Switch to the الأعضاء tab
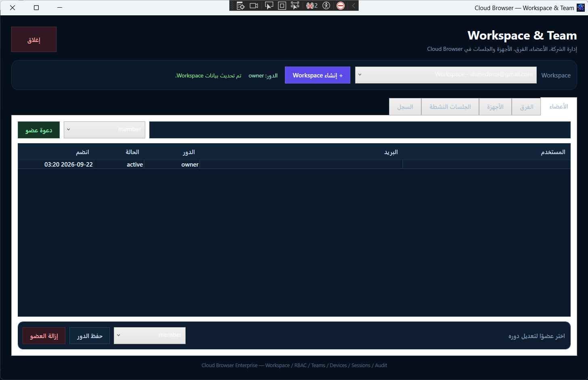Viewport: 588px width, 380px height. (559, 106)
